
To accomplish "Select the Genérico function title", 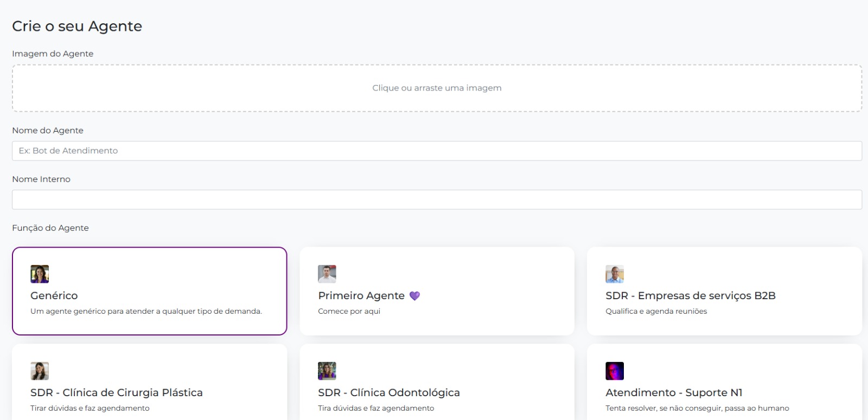I will pyautogui.click(x=54, y=296).
